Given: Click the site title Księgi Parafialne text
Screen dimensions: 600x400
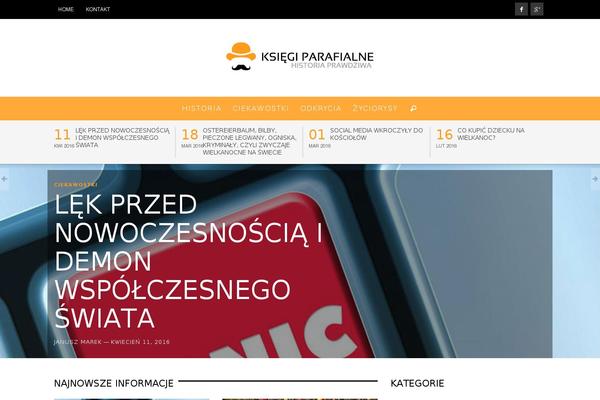Looking at the screenshot, I should pyautogui.click(x=317, y=57).
